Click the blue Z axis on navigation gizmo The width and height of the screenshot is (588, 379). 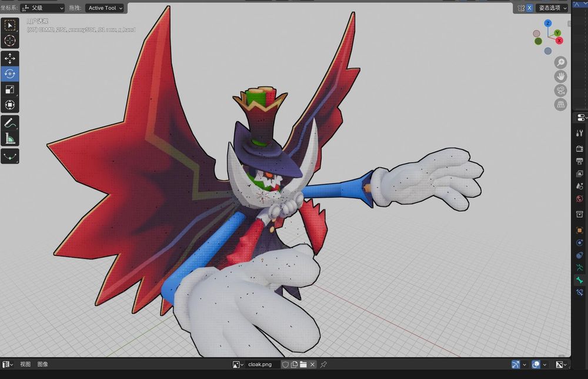[x=548, y=24]
